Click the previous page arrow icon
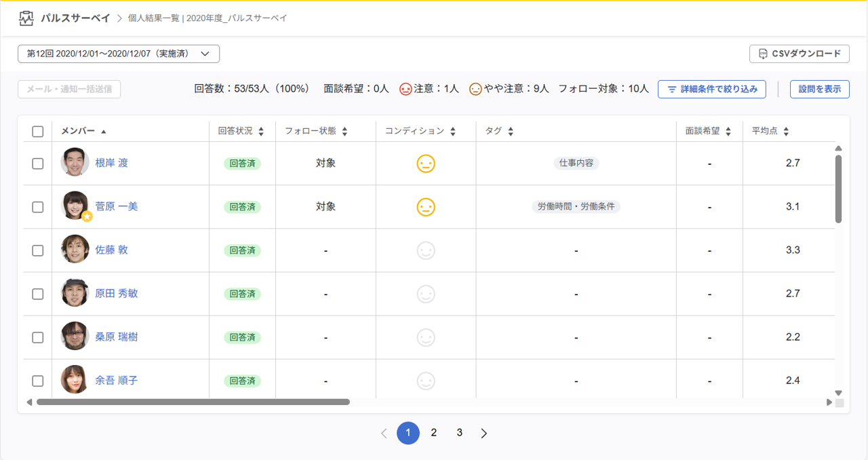Viewport: 868px width, 460px height. coord(384,434)
